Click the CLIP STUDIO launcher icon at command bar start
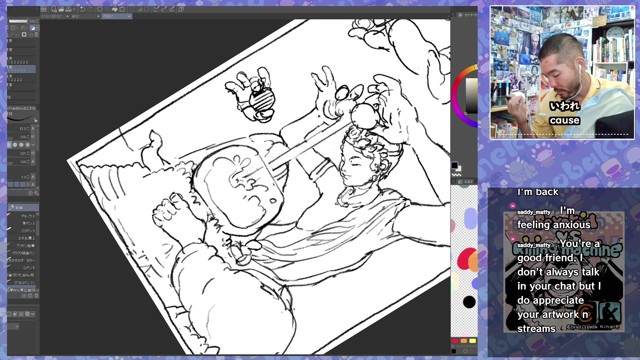The height and width of the screenshot is (360, 640). point(44,9)
